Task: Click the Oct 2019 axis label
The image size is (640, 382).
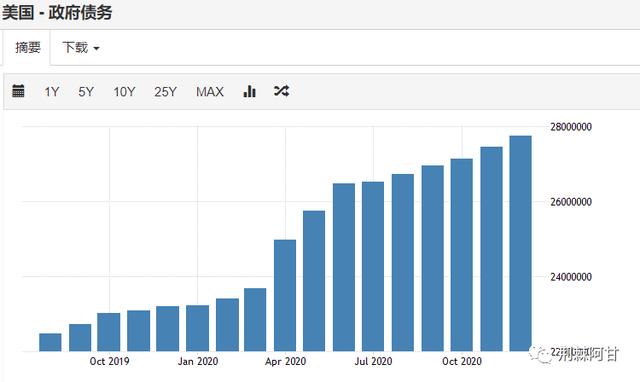Action: pyautogui.click(x=109, y=361)
